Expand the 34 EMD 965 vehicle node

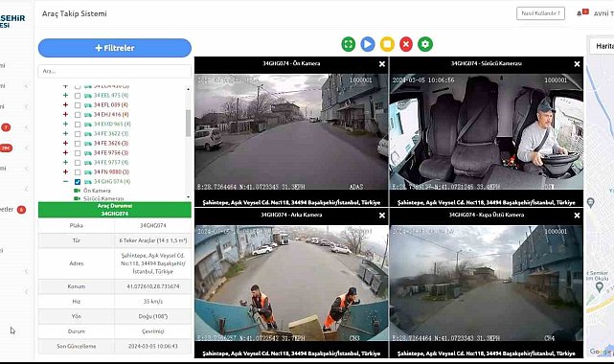(x=65, y=124)
